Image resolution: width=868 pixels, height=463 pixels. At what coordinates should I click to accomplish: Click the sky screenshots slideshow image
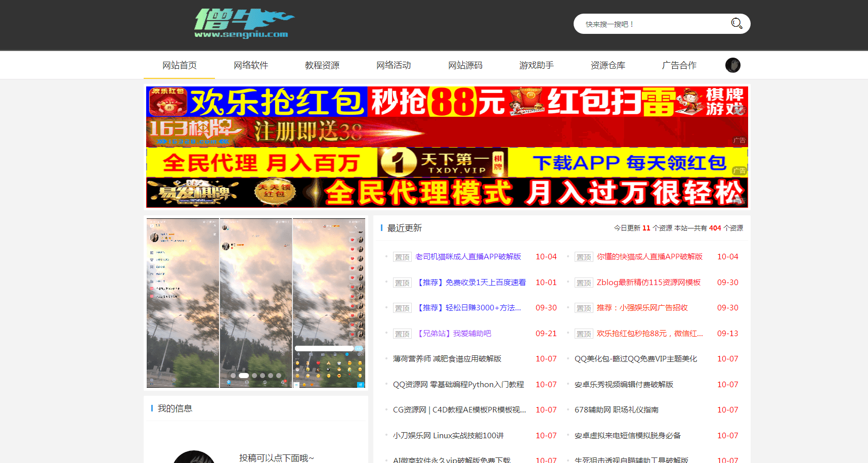[256, 303]
